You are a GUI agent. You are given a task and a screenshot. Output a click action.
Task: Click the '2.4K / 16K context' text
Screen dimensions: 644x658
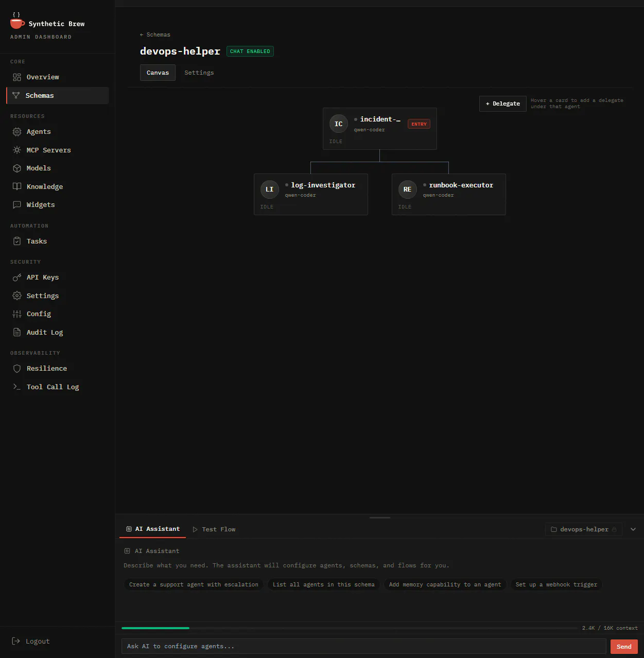[x=610, y=628]
